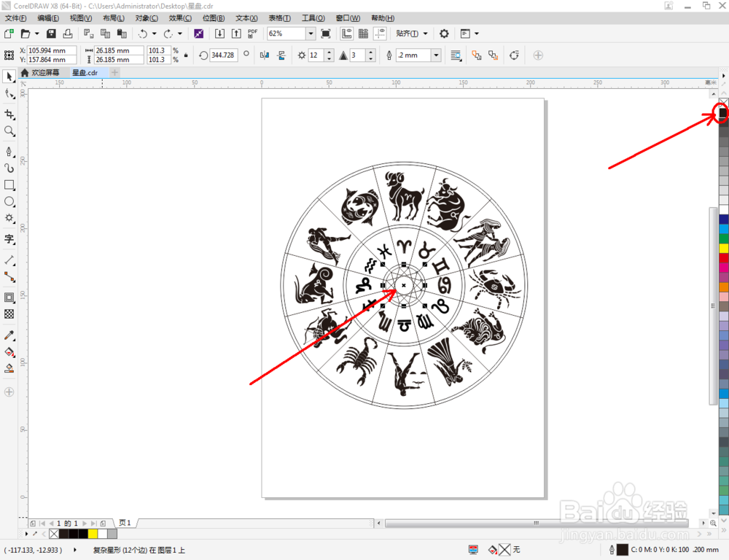
Task: Select the Parallel Dimension tool
Action: 9,260
